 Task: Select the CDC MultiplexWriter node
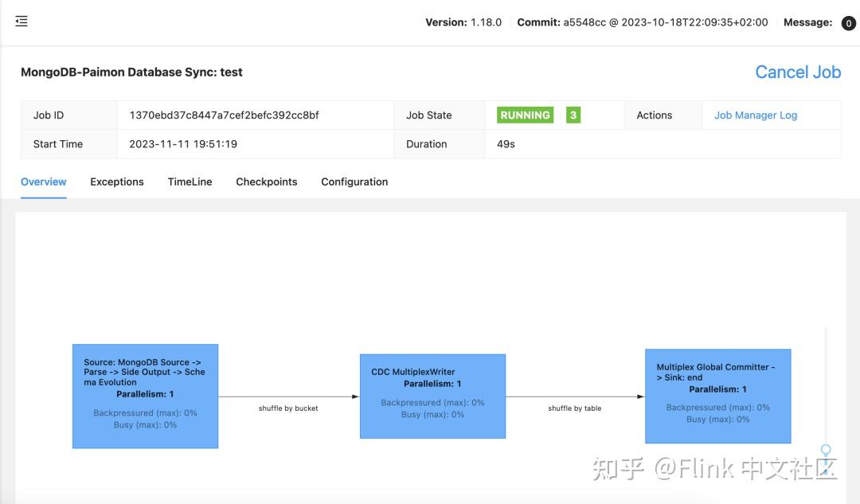432,394
